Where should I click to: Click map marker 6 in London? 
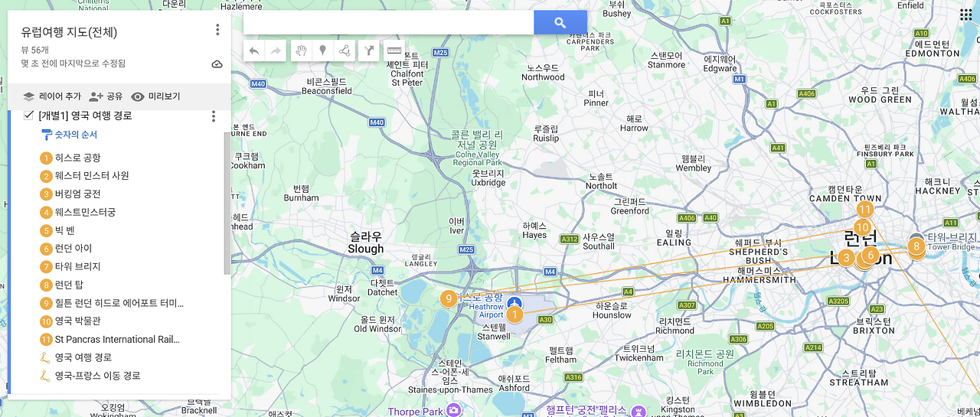point(870,255)
